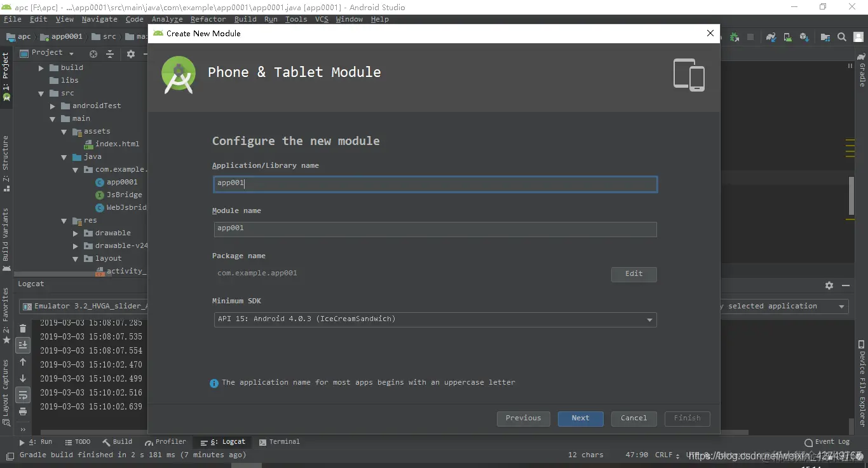Open the Terminal tool window
This screenshot has height=468, width=868.
(278, 442)
